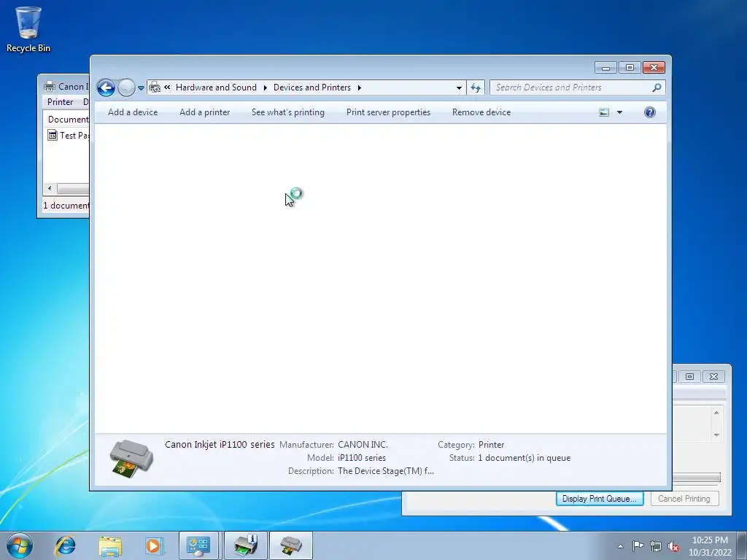Image resolution: width=747 pixels, height=560 pixels.
Task: Switch to Canon status monitor taskbar button
Action: [x=245, y=545]
